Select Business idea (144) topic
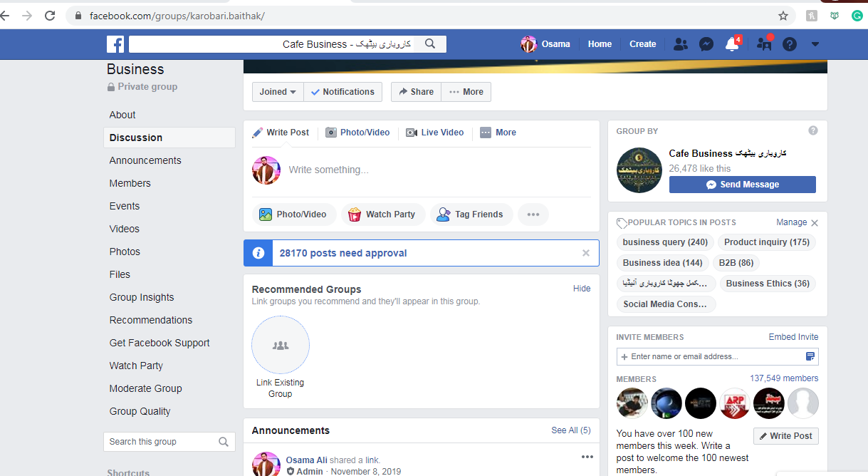Screen dimensions: 868x476 pos(663,263)
